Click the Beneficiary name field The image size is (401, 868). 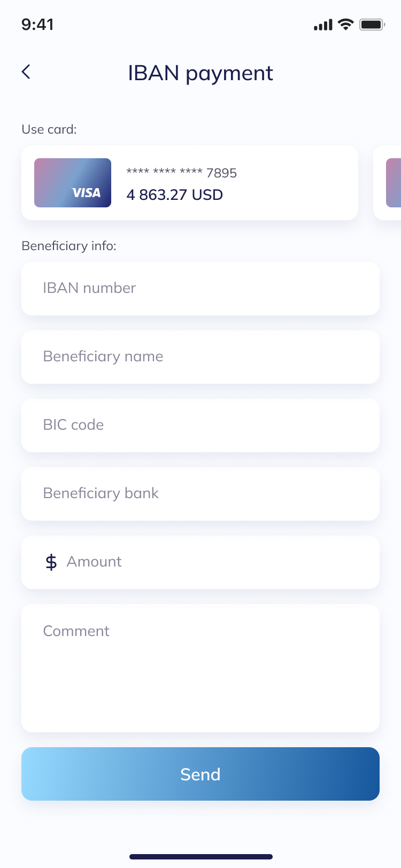[x=200, y=357]
